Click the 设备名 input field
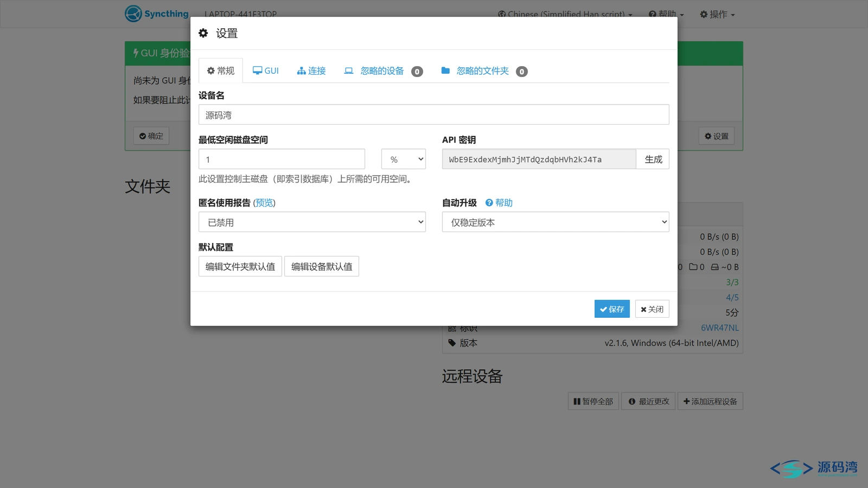 click(x=434, y=115)
